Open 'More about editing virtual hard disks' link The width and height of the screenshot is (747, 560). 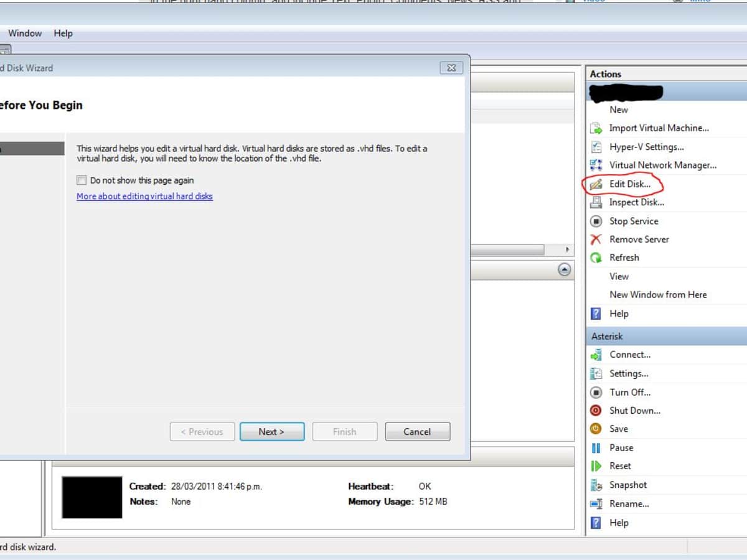pyautogui.click(x=144, y=197)
